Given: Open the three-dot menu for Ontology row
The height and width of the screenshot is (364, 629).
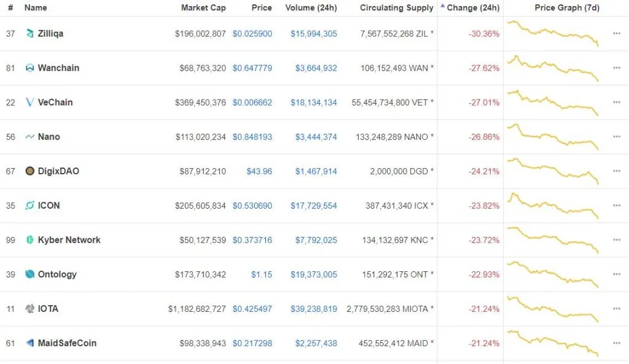Looking at the screenshot, I should (x=617, y=274).
